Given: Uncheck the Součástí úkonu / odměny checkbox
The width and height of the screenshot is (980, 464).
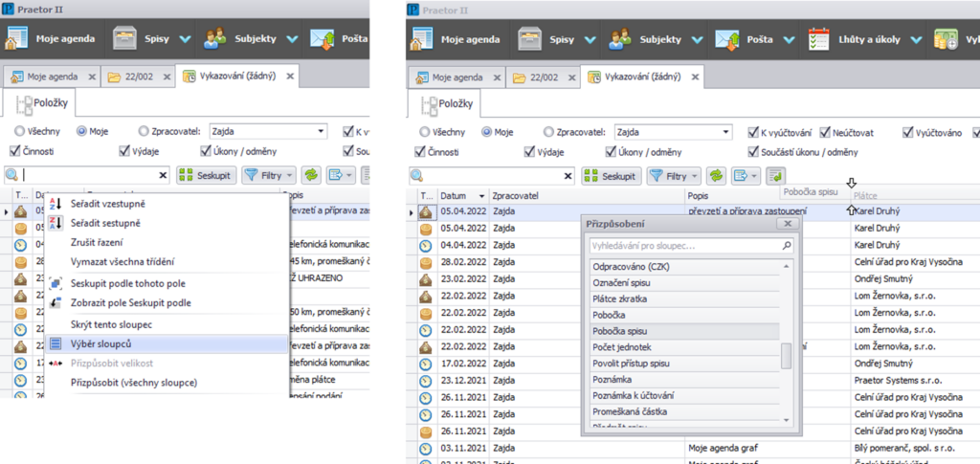Looking at the screenshot, I should [x=754, y=150].
